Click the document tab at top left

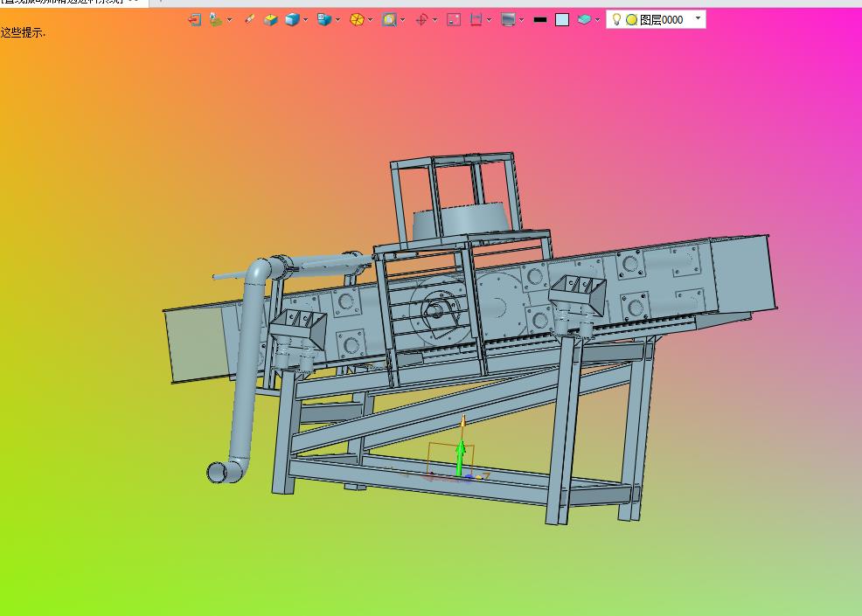pyautogui.click(x=74, y=3)
